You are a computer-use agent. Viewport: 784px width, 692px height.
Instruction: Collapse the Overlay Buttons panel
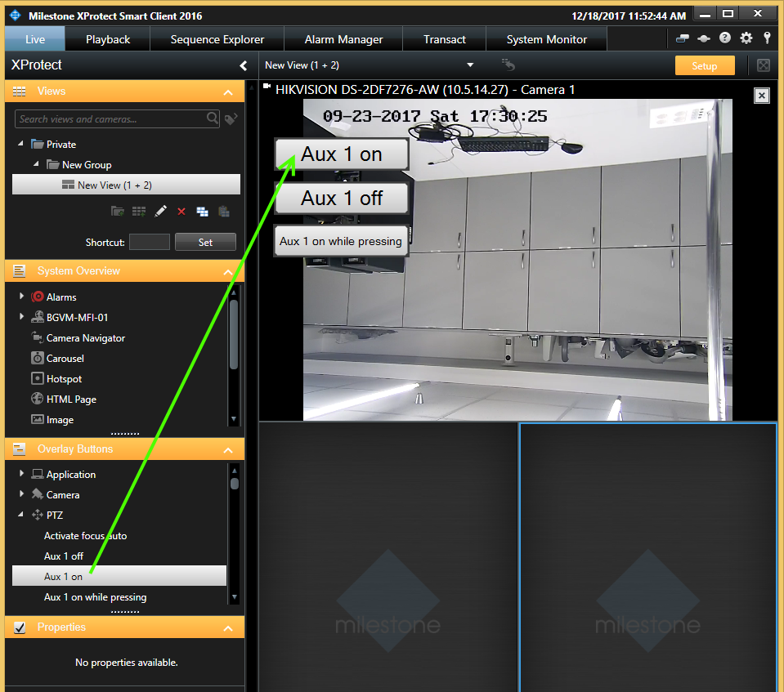(x=229, y=450)
